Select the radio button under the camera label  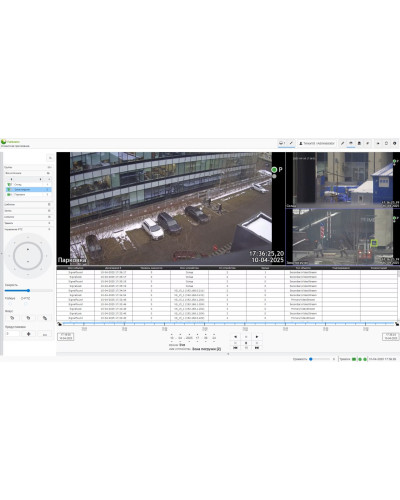(x=10, y=303)
